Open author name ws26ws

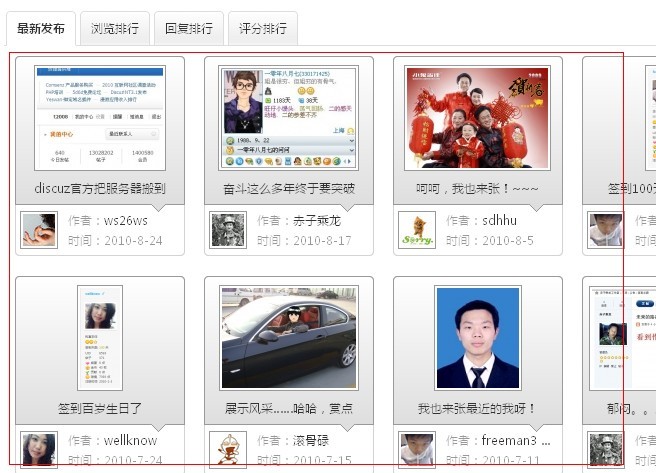[126, 220]
